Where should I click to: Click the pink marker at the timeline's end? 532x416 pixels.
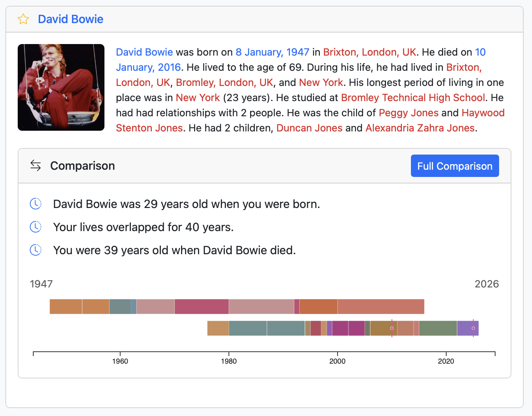click(473, 328)
